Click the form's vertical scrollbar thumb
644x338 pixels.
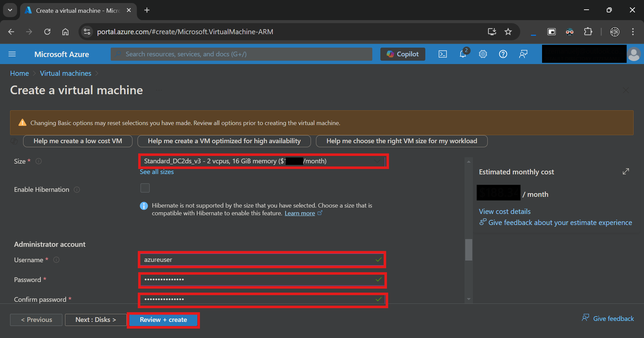[x=469, y=249]
